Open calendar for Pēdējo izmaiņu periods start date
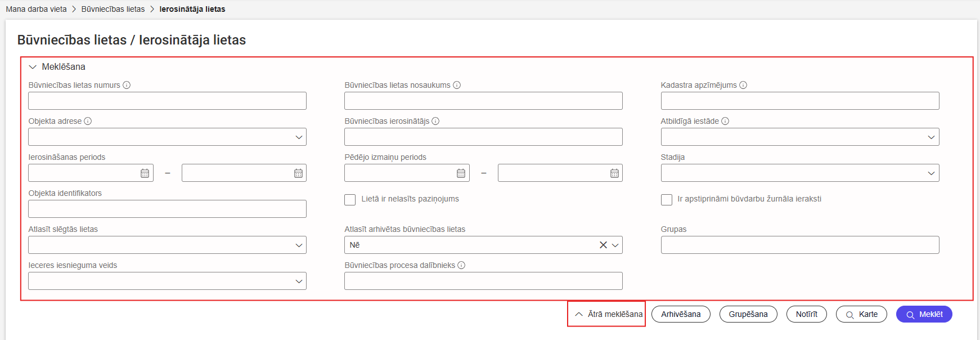The image size is (980, 340). 461,173
